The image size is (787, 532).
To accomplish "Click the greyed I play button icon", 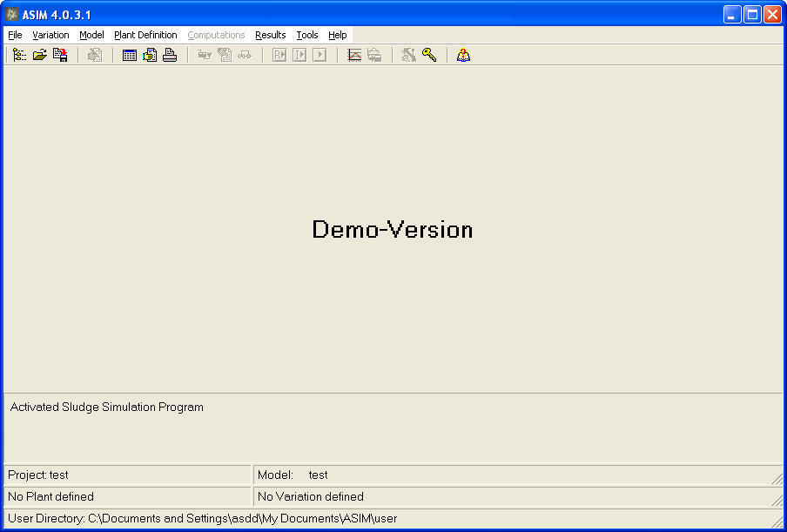I will pos(299,55).
